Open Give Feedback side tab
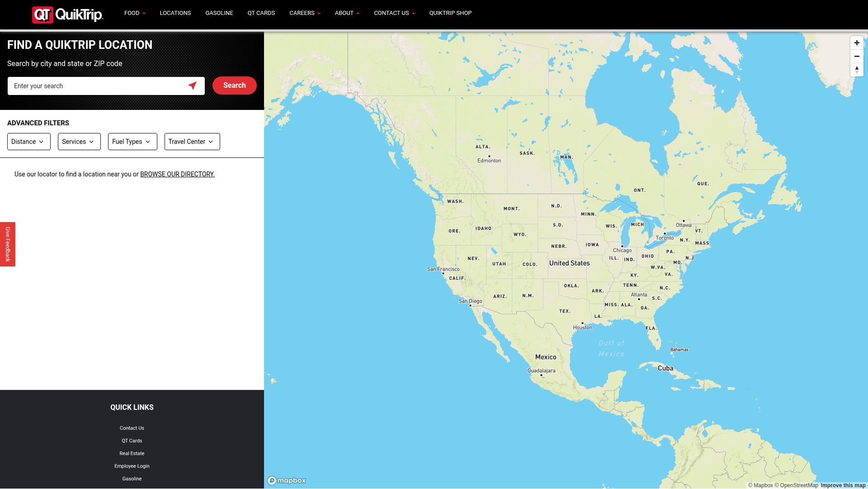The image size is (868, 489). [8, 244]
